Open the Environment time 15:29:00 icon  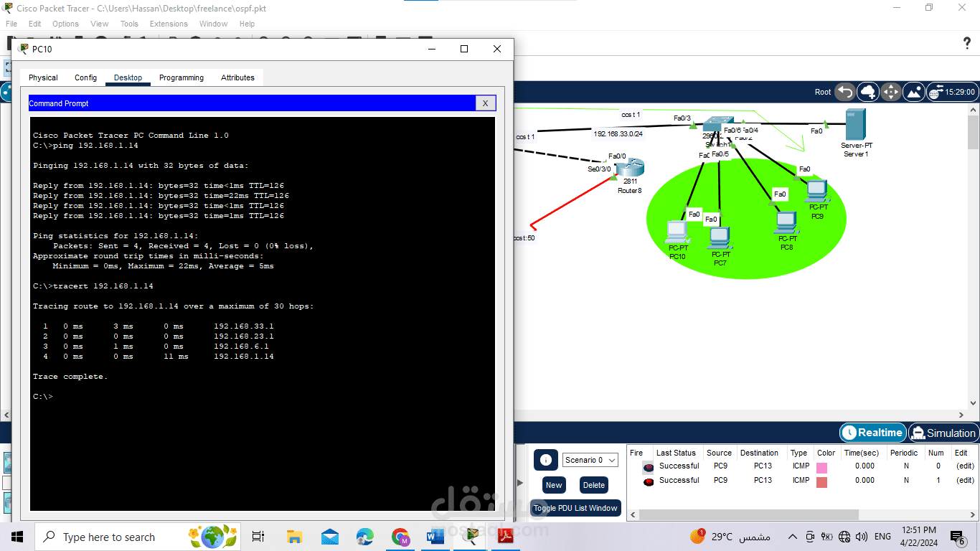click(951, 92)
